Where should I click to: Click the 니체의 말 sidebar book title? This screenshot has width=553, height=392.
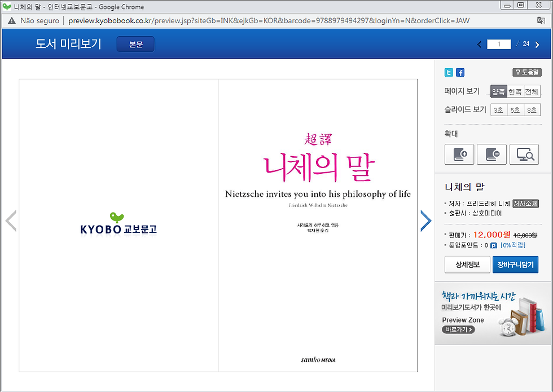click(464, 187)
